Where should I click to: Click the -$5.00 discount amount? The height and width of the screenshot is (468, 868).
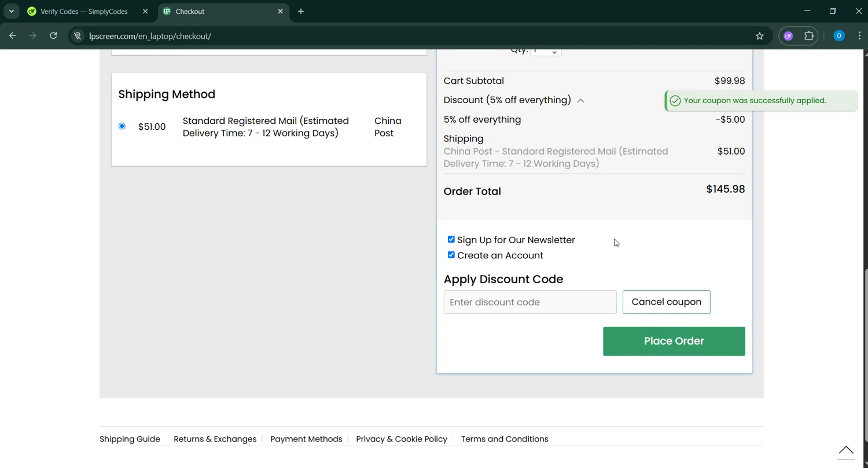[x=730, y=119]
